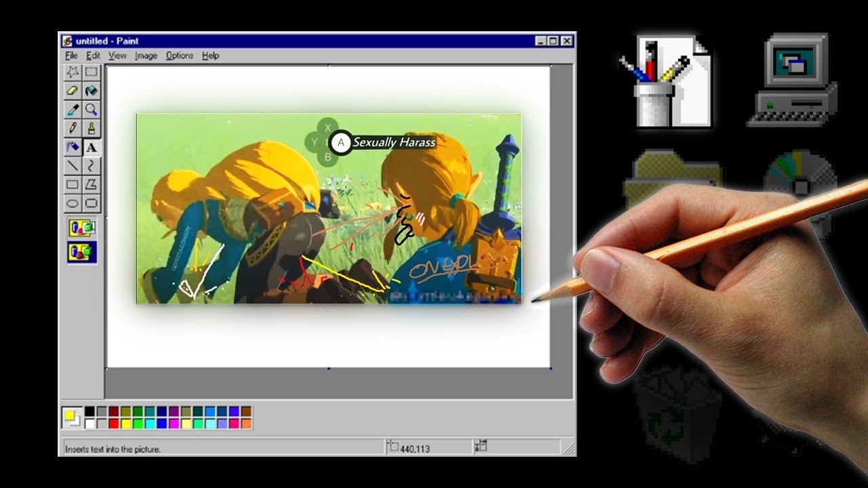Open the Paint program desktop icon
This screenshot has height=488, width=868.
pos(667,81)
